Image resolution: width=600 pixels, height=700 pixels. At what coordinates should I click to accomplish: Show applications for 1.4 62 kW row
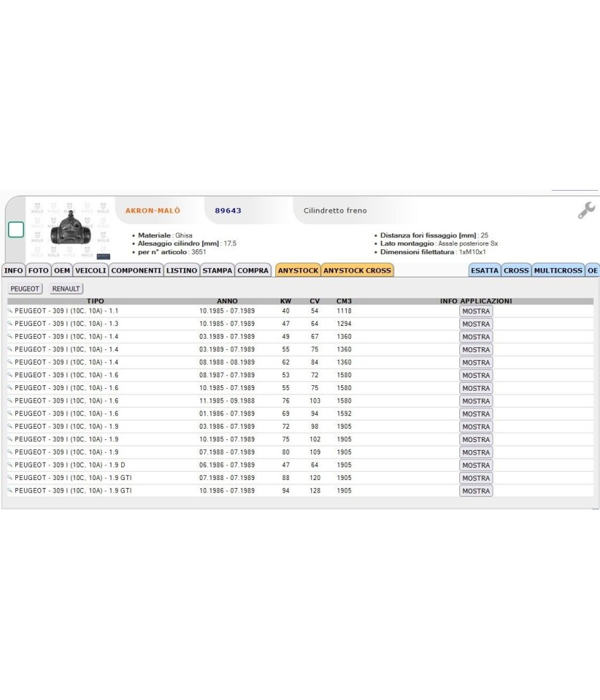[476, 363]
